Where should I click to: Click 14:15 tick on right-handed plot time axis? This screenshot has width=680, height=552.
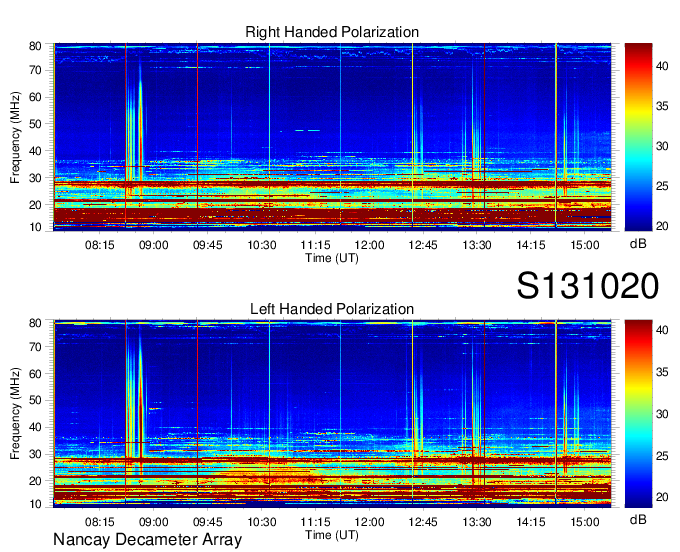[531, 245]
